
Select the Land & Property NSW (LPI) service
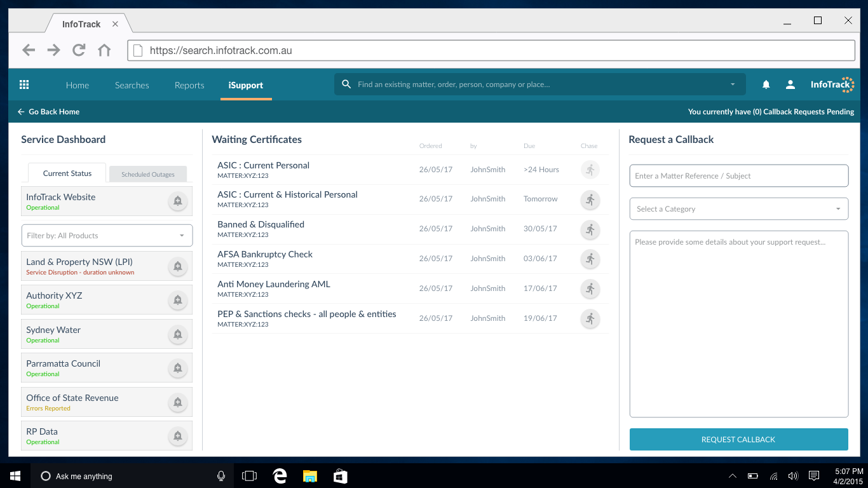pyautogui.click(x=107, y=266)
